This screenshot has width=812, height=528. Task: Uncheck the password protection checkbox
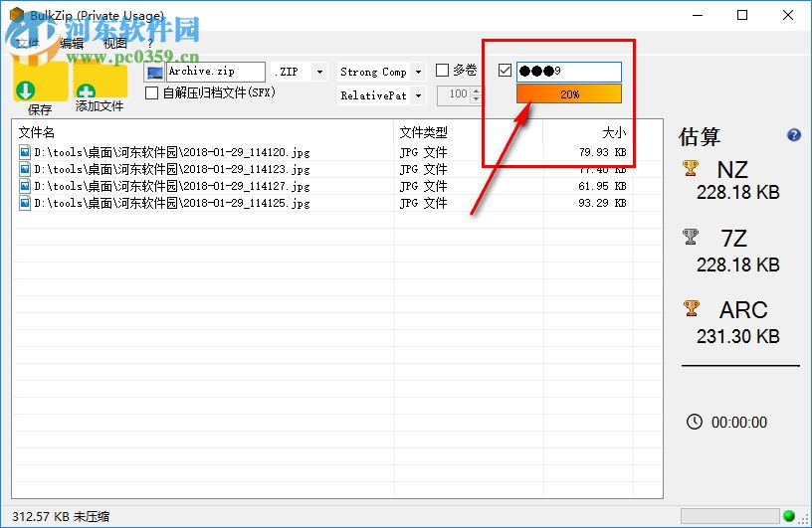[505, 70]
